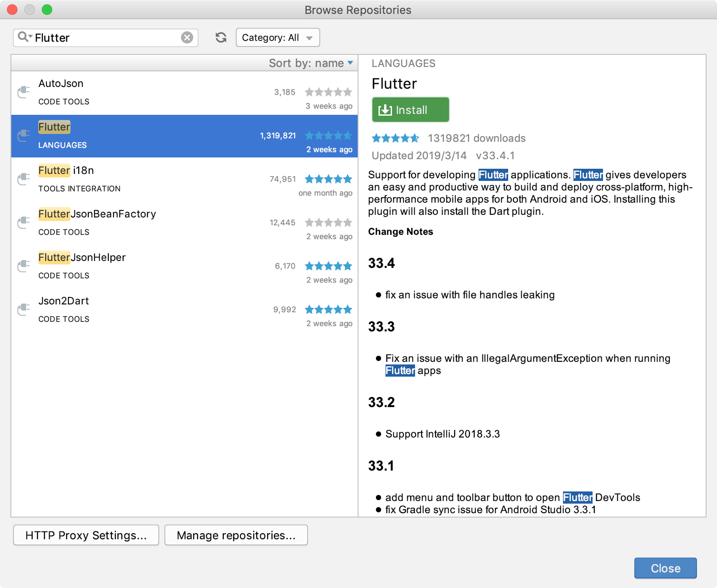Click the '3 weeks ago' text
This screenshot has height=588, width=717.
tap(328, 106)
